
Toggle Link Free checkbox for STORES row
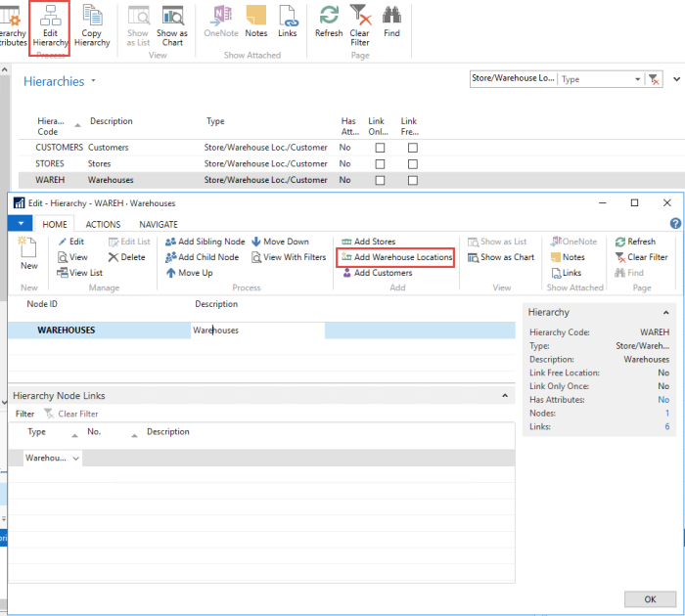click(412, 164)
